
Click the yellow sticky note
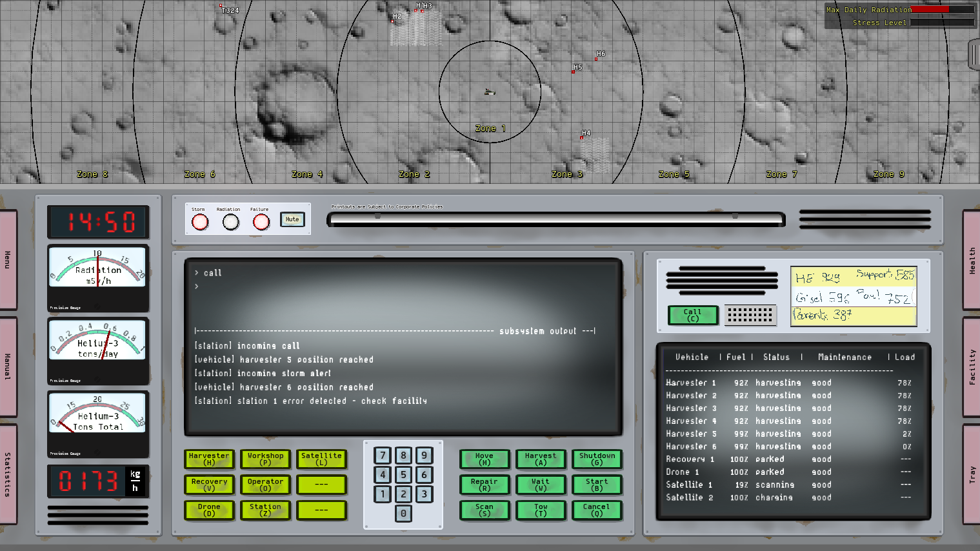point(854,296)
